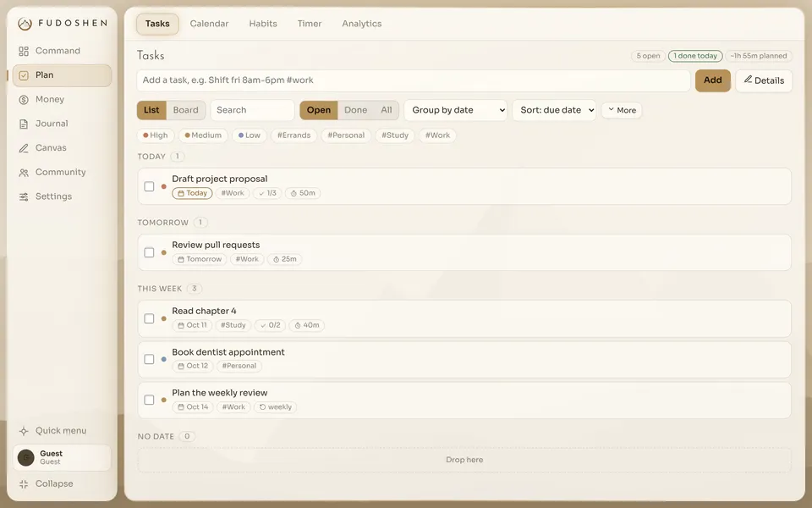Switch to the Analytics tab
Image resolution: width=812 pixels, height=508 pixels.
[x=362, y=24]
